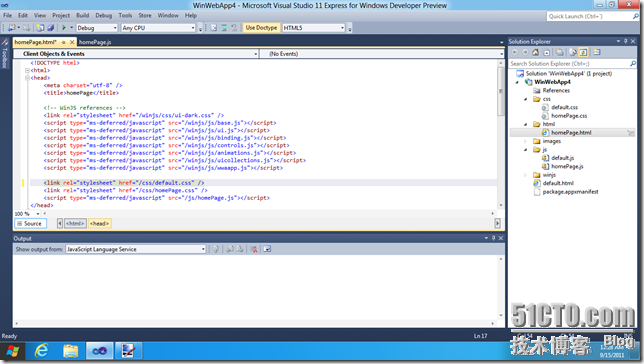Click Go to Previous Message output icon
Screen dimensions: 644x364
click(230, 249)
